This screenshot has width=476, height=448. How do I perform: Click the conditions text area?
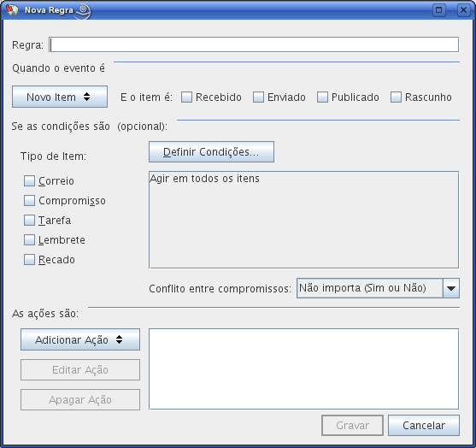coord(303,220)
